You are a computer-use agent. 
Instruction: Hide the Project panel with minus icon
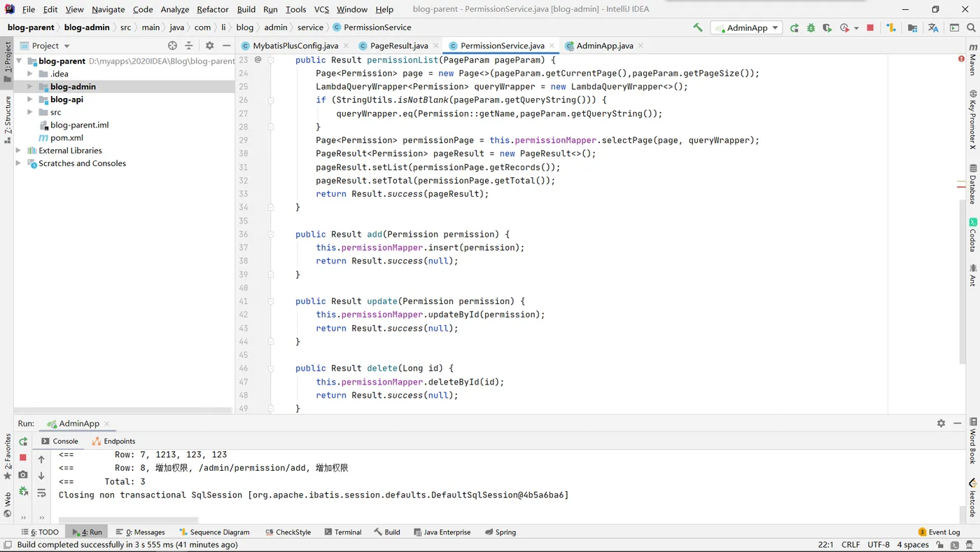226,46
